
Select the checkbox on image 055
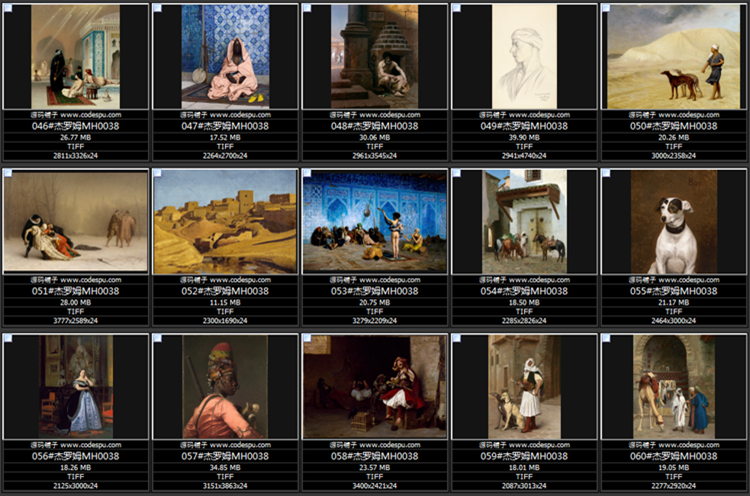[x=606, y=173]
